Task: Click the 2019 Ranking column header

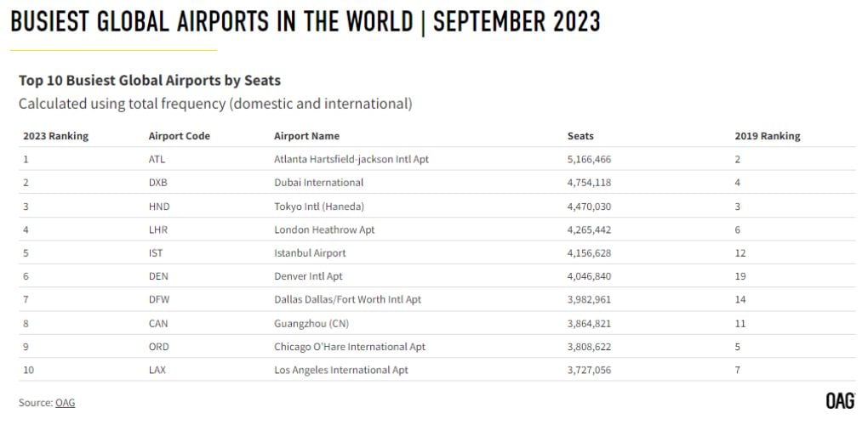Action: (767, 136)
